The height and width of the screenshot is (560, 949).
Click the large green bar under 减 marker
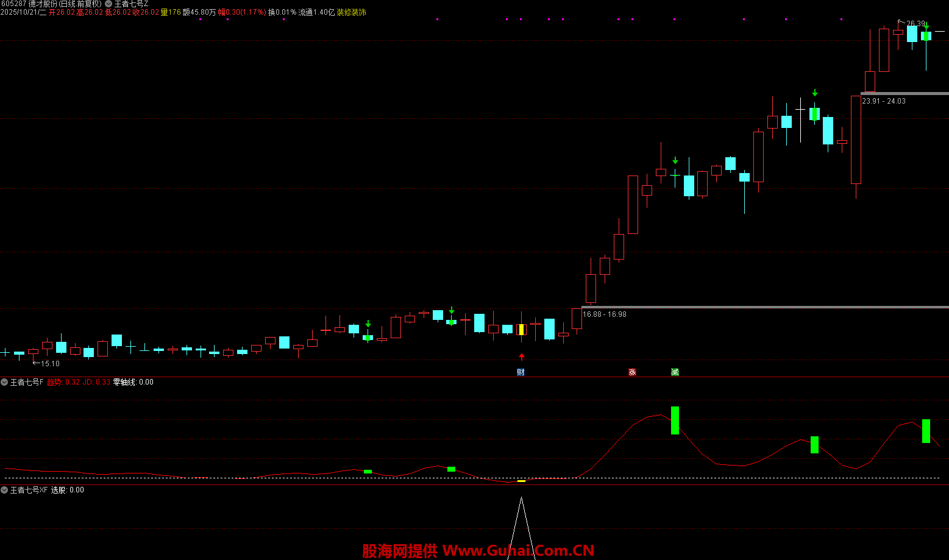tap(675, 420)
